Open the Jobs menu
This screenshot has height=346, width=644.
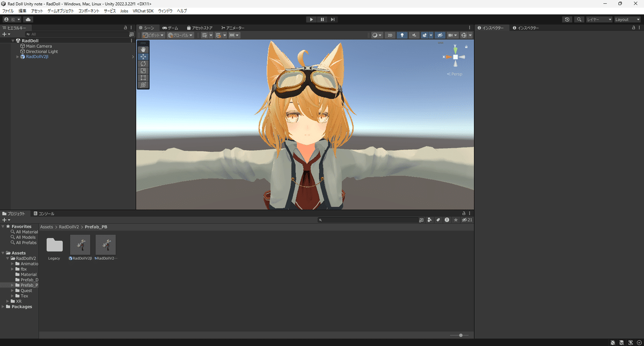tap(124, 11)
